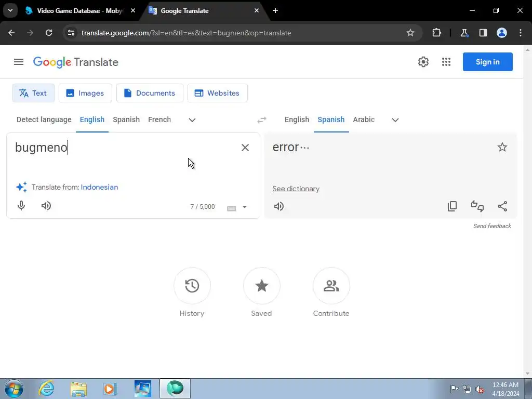The height and width of the screenshot is (399, 532).
Task: Open the tab search dropdown
Action: tap(10, 10)
